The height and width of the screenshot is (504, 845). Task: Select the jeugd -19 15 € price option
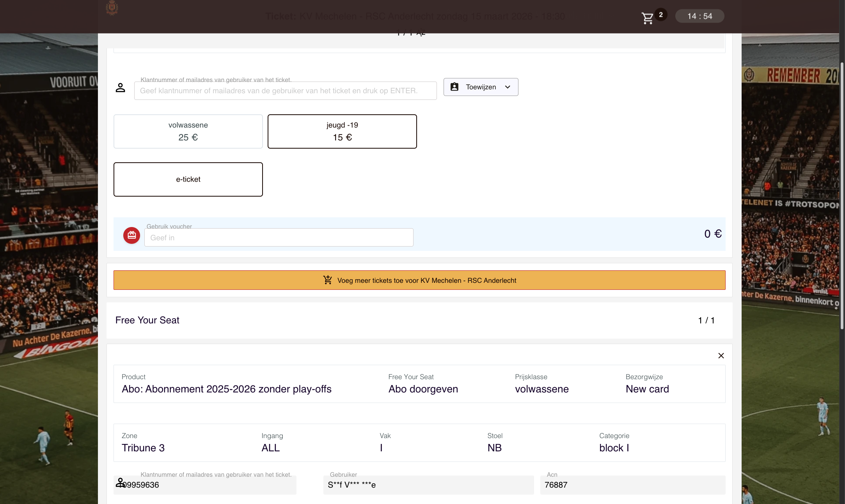click(342, 131)
